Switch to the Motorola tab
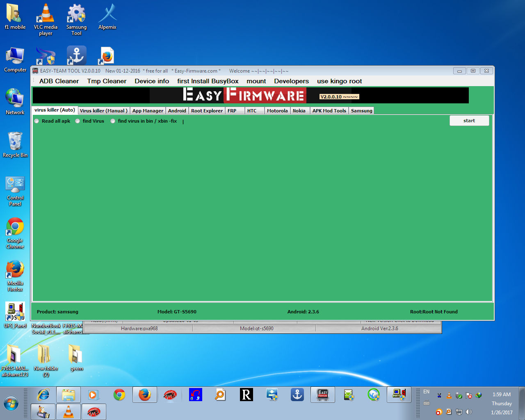 (277, 111)
